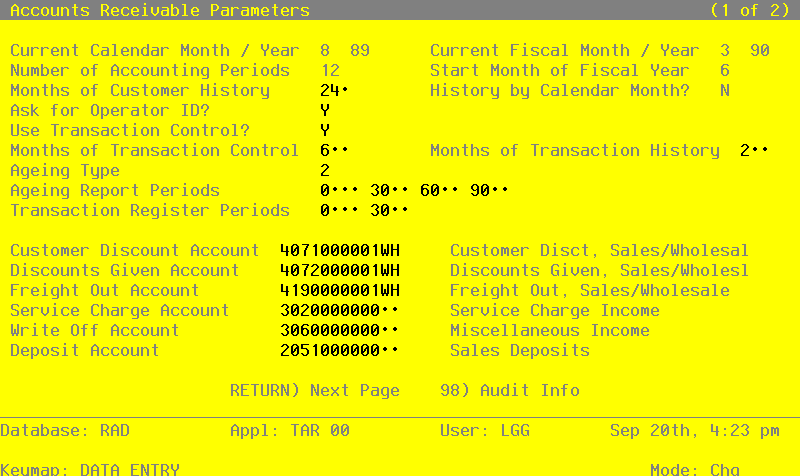This screenshot has height=476, width=800.
Task: Click Customer Discount Account number 4071000001WH
Action: 340,250
